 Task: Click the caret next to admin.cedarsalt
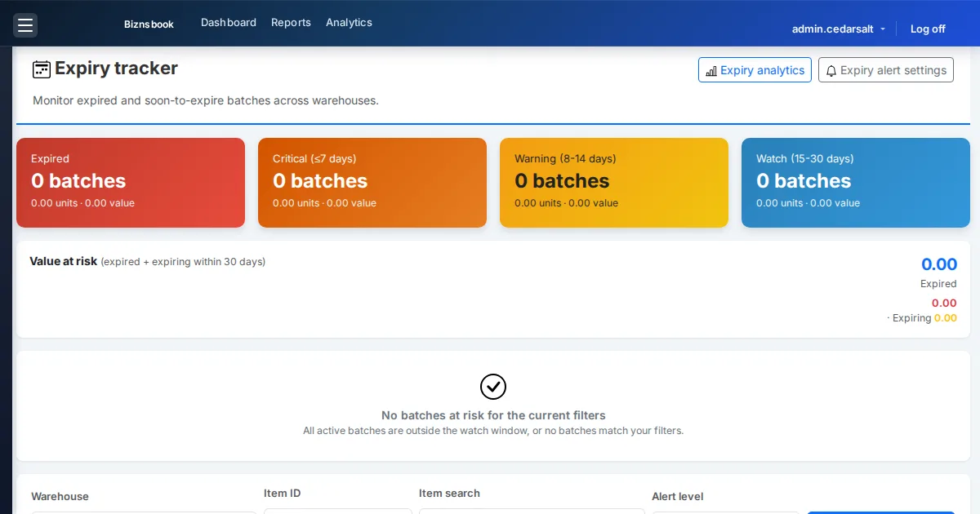pyautogui.click(x=883, y=29)
